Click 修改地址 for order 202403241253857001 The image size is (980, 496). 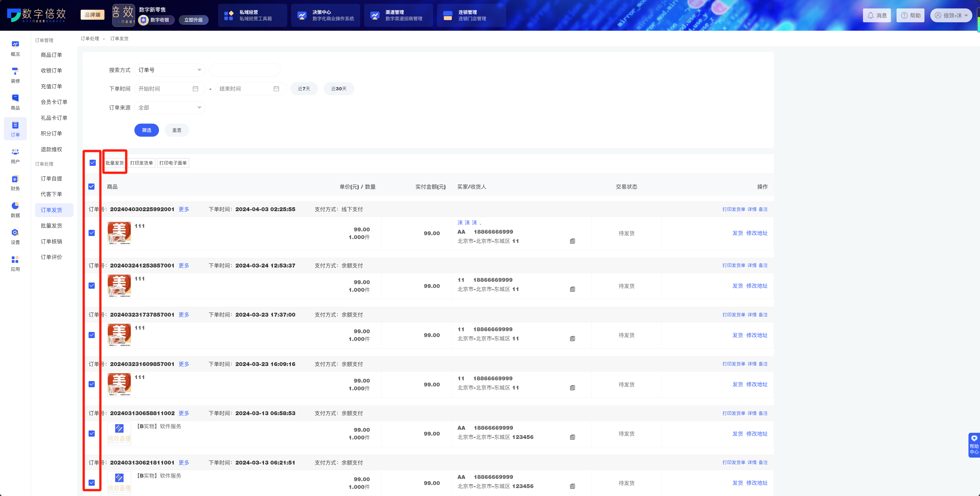tap(757, 286)
